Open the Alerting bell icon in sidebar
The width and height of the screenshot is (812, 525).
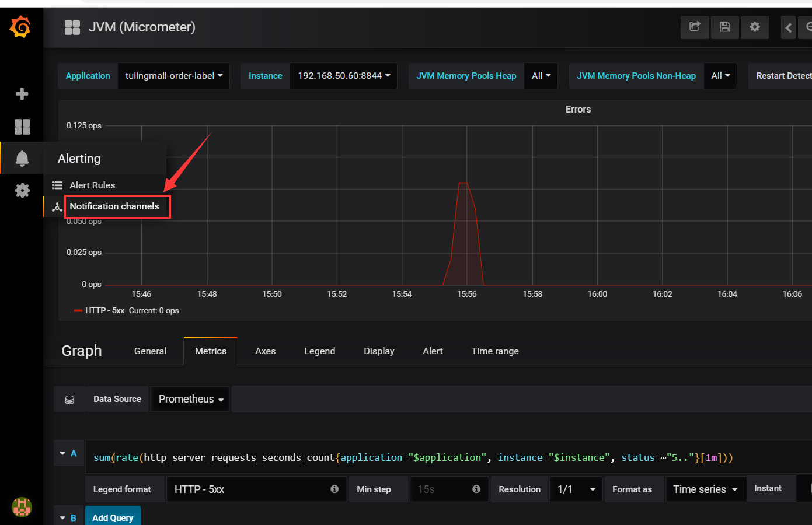[22, 158]
